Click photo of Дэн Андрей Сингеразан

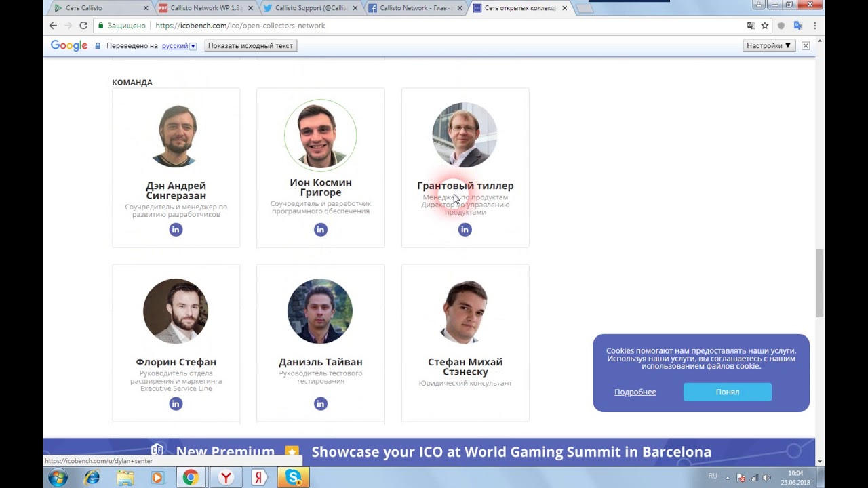coord(176,136)
